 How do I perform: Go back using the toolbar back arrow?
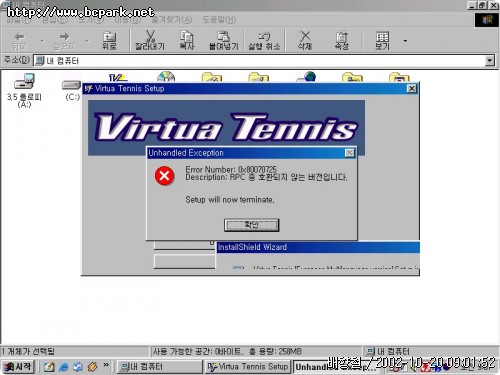[19, 41]
